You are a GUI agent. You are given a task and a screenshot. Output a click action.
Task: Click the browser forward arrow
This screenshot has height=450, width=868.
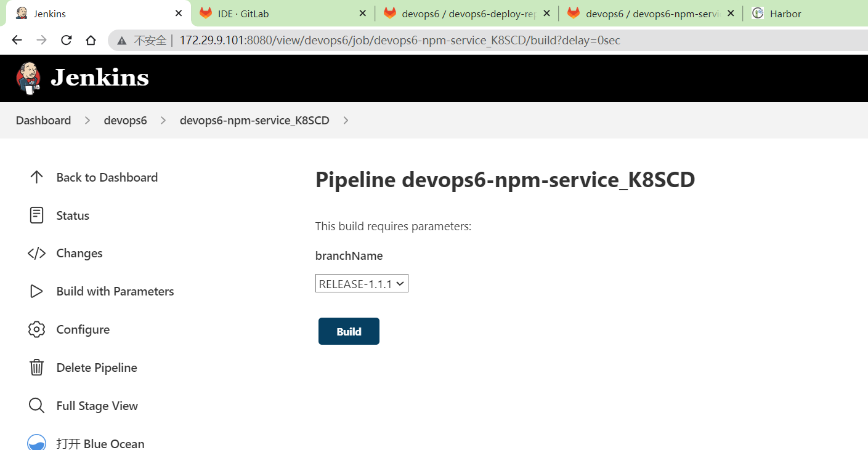click(x=41, y=40)
